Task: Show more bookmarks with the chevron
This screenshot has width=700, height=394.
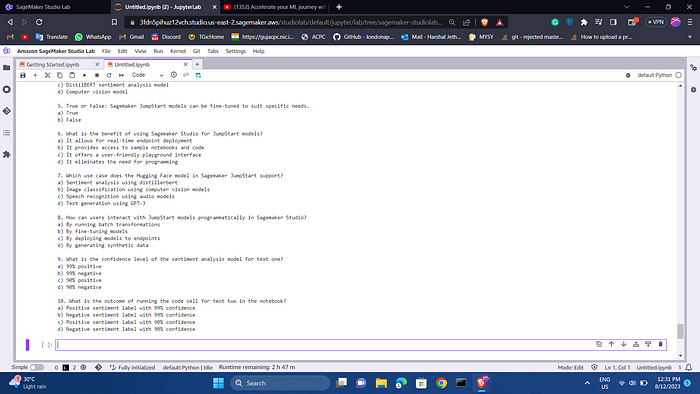Action: tap(690, 37)
